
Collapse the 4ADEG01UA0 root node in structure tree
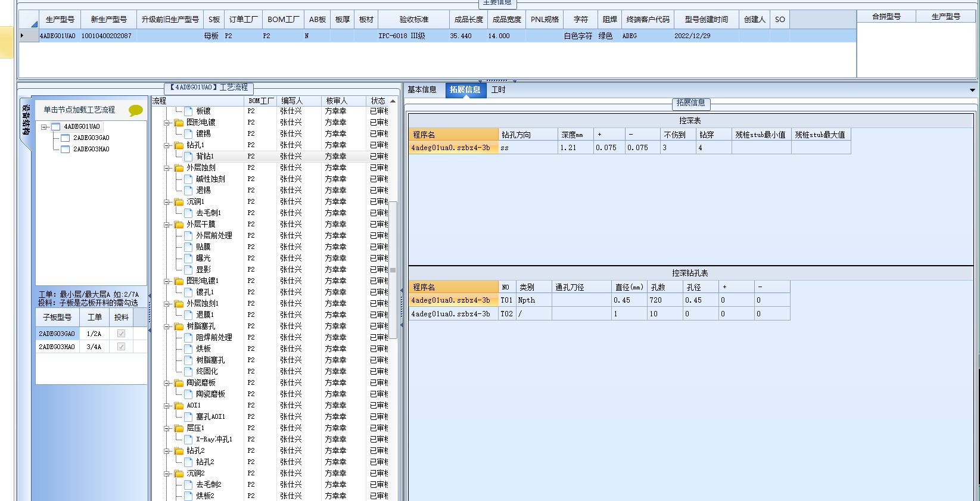point(44,127)
